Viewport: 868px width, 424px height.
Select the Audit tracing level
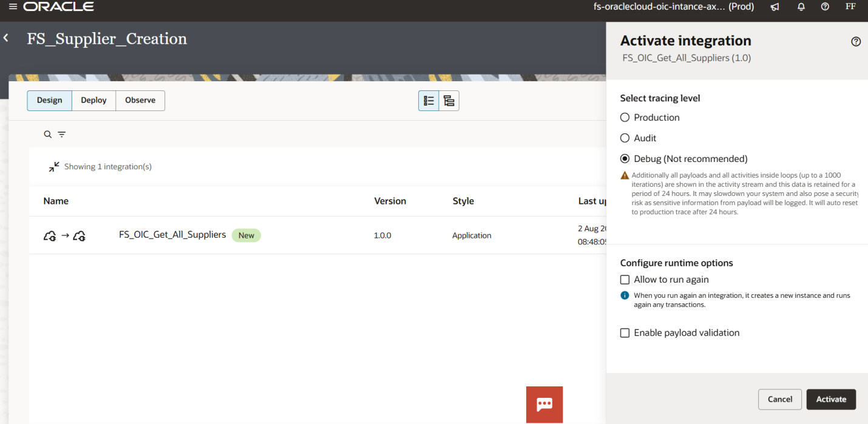point(625,138)
